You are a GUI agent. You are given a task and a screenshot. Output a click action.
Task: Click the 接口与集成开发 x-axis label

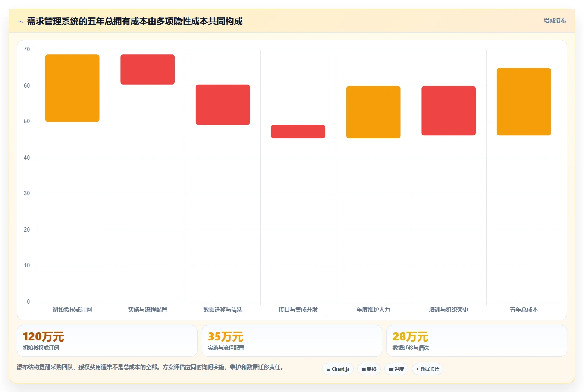tap(298, 310)
